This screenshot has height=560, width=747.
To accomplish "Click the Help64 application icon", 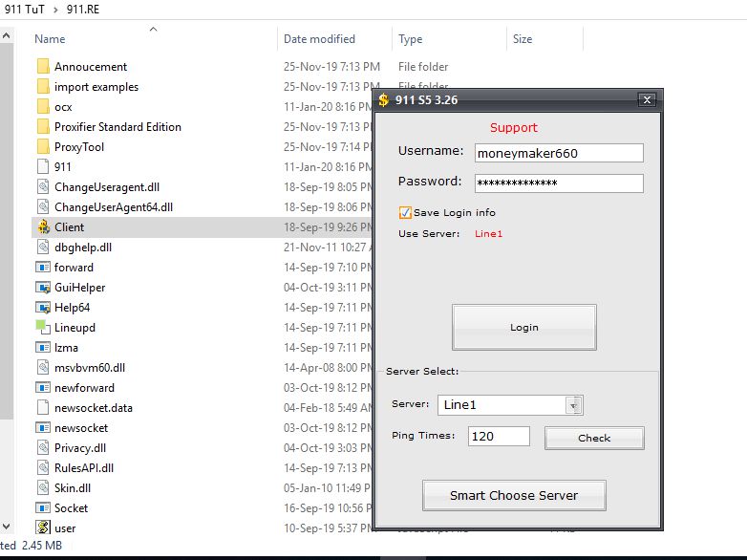I will (43, 308).
